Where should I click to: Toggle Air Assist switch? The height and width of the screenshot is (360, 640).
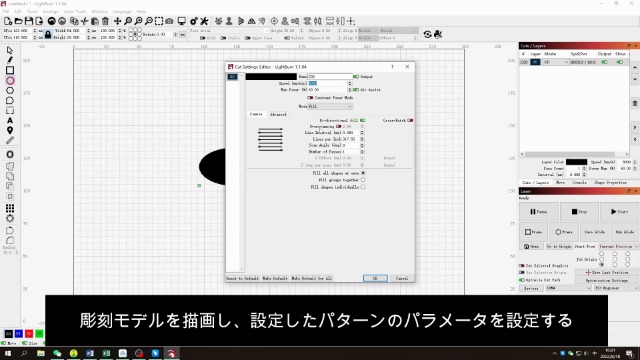pos(356,90)
